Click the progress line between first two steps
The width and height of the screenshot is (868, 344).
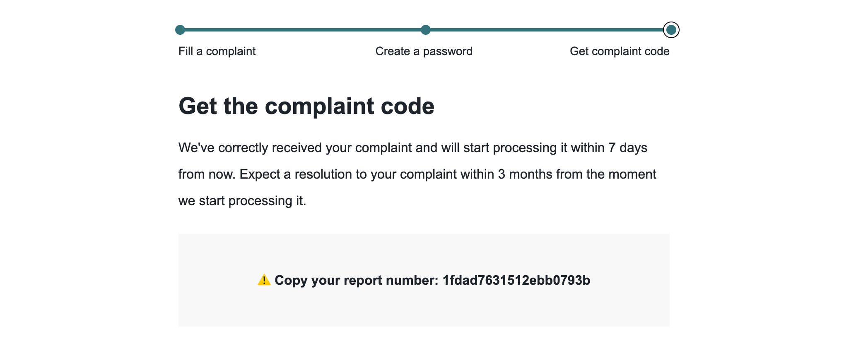pos(302,29)
